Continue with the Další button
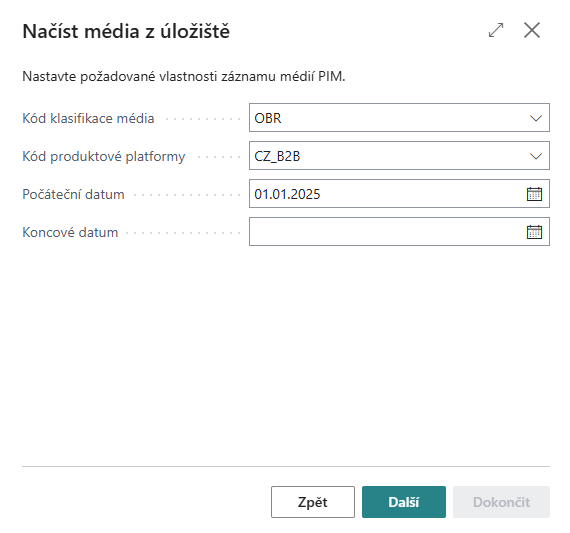570x533 pixels. pyautogui.click(x=404, y=502)
